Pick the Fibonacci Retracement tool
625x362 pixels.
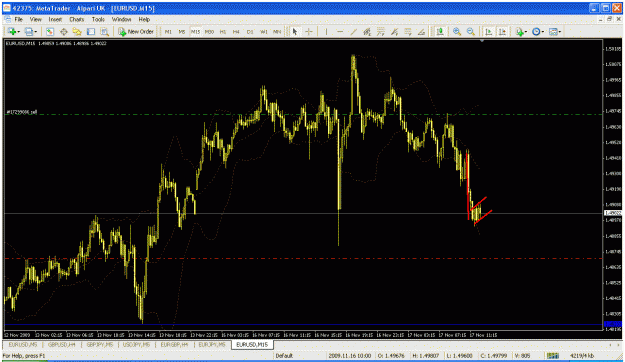pos(381,31)
